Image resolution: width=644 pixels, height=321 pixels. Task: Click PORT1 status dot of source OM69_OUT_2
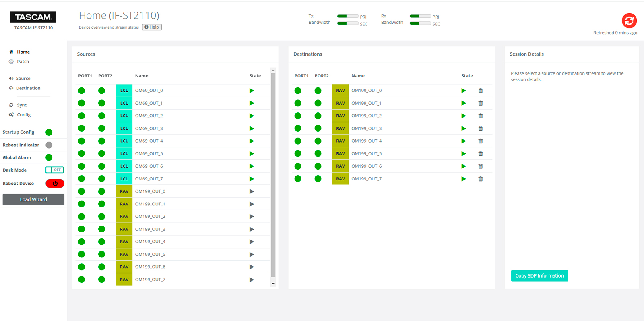pyautogui.click(x=82, y=116)
